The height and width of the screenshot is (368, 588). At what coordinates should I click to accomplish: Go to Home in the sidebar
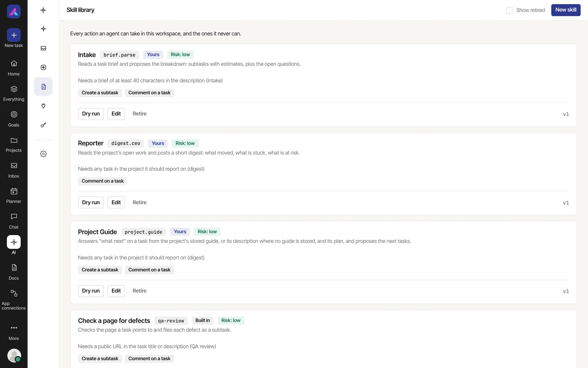click(14, 68)
